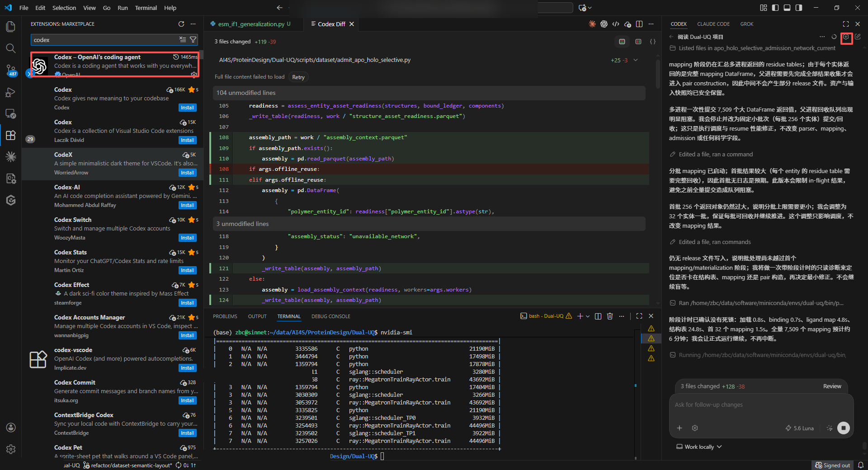Screen dimensions: 868x470
Task: Click the code brackets icon in editor toolbar
Action: 616,24
